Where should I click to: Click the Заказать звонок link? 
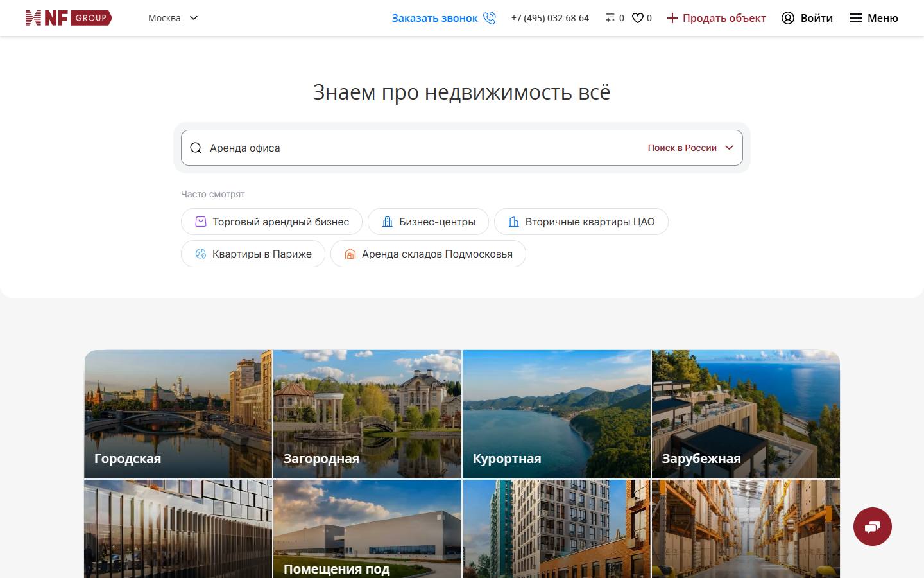(434, 18)
